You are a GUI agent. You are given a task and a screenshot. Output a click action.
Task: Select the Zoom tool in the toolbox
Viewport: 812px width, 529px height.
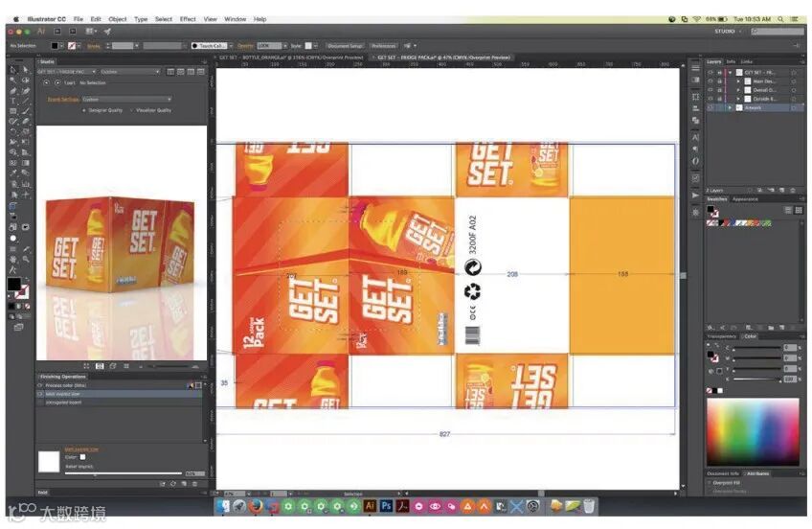25,259
